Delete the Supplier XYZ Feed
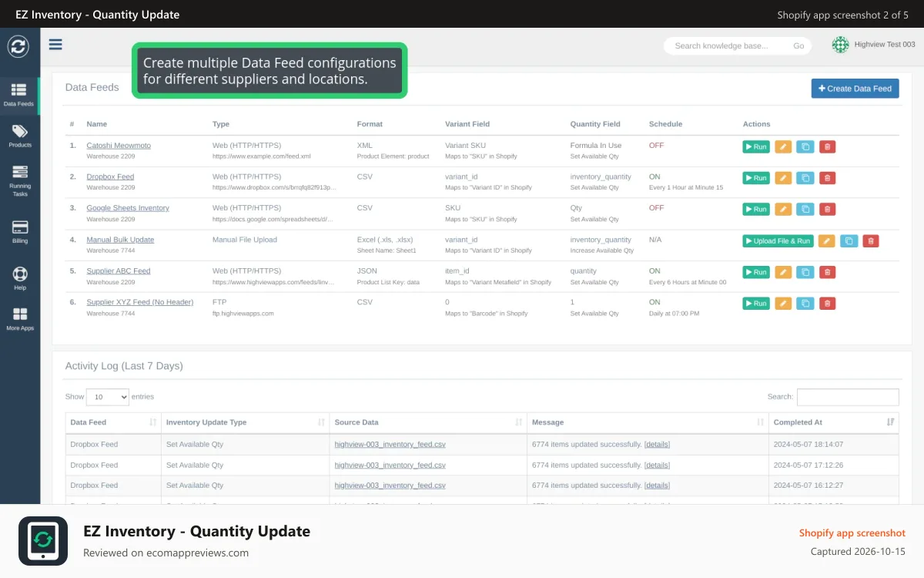 [827, 304]
